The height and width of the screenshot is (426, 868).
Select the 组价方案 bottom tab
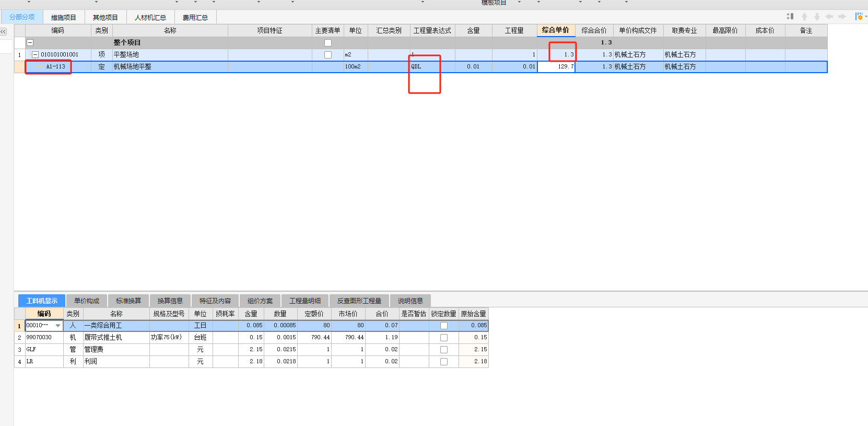click(260, 301)
